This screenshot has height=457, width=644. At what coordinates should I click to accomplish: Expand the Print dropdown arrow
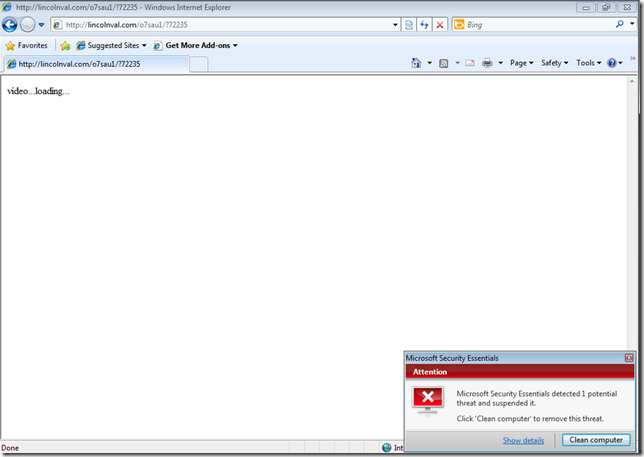[x=501, y=63]
